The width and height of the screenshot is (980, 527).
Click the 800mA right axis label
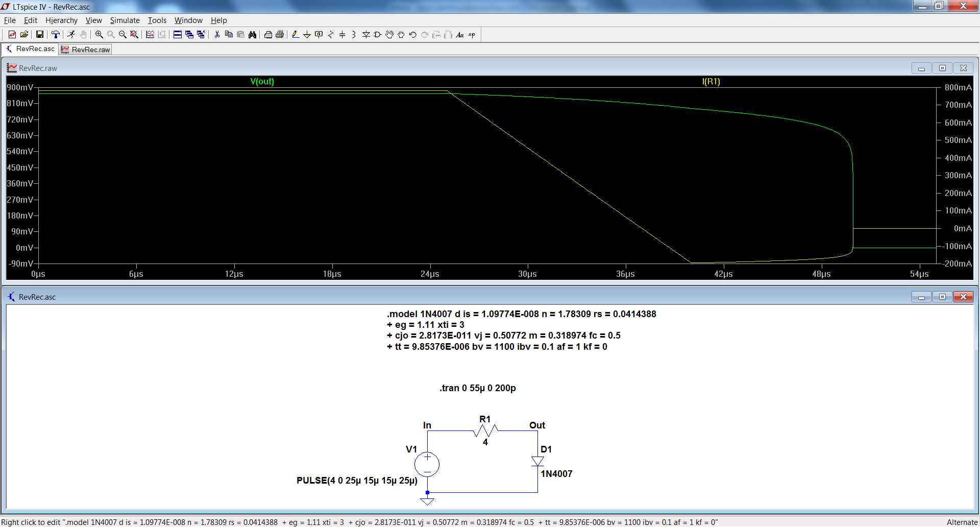(x=958, y=87)
